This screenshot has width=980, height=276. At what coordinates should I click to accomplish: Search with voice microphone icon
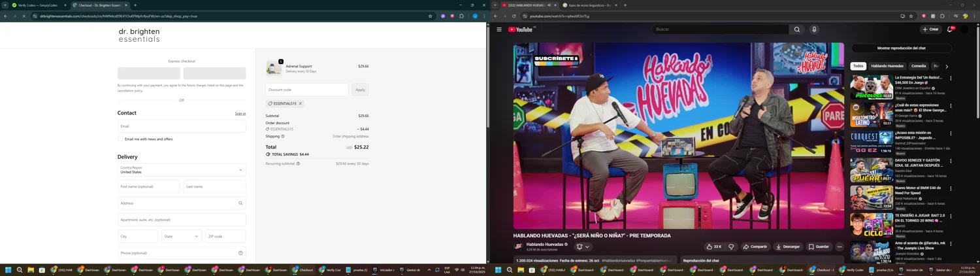tap(814, 29)
